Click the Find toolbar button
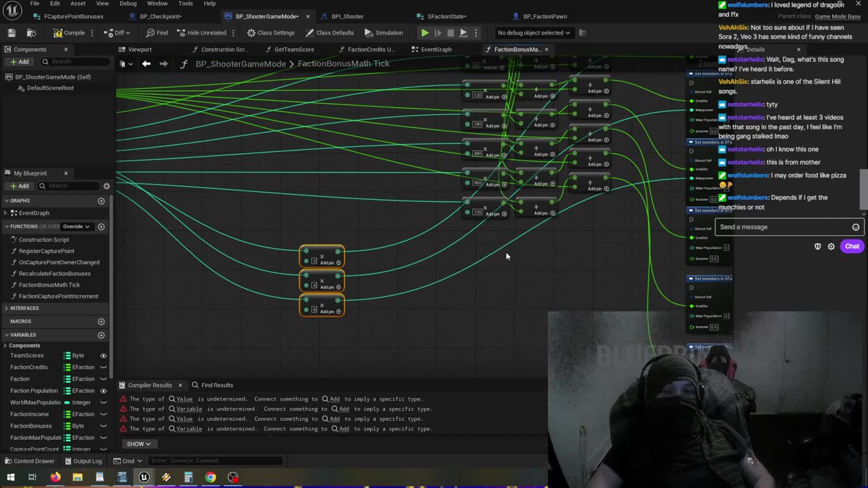 (157, 33)
